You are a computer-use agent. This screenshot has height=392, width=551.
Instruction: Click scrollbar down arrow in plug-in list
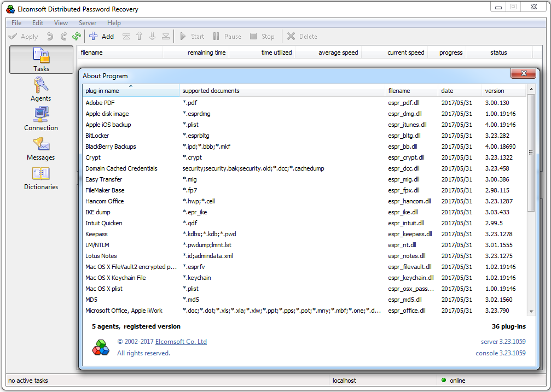531,311
